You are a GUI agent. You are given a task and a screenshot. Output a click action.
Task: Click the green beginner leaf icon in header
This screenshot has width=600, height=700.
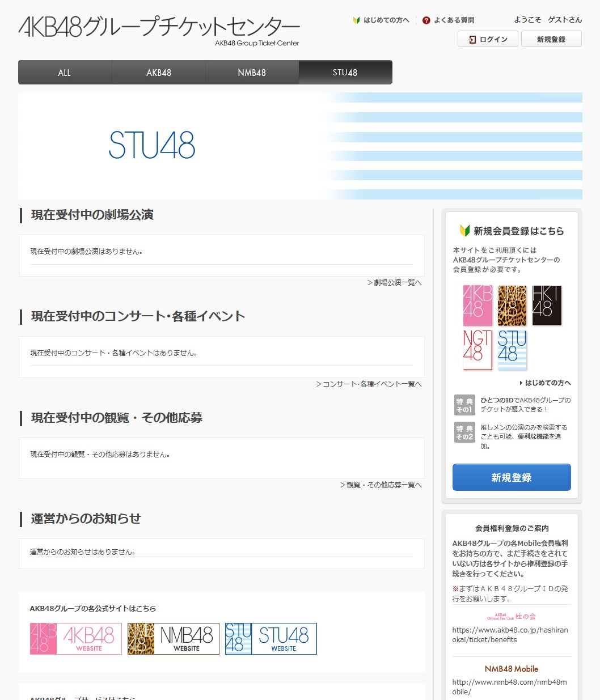(x=356, y=20)
